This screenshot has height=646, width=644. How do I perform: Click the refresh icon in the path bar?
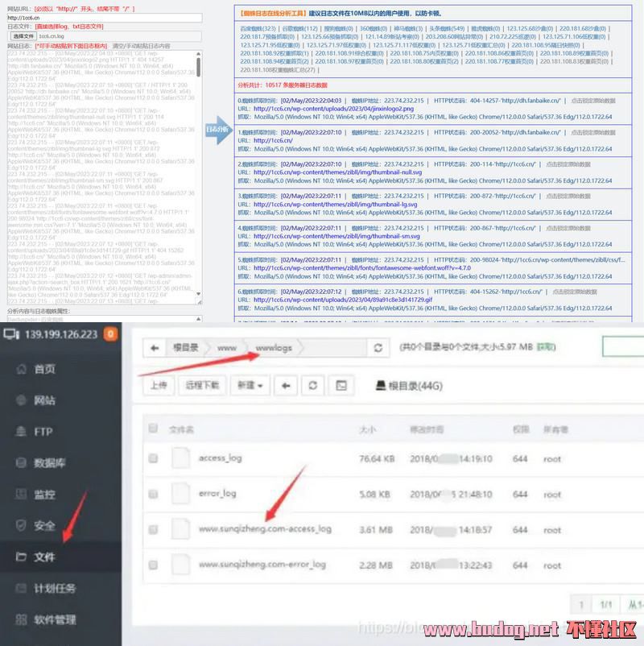pyautogui.click(x=378, y=348)
